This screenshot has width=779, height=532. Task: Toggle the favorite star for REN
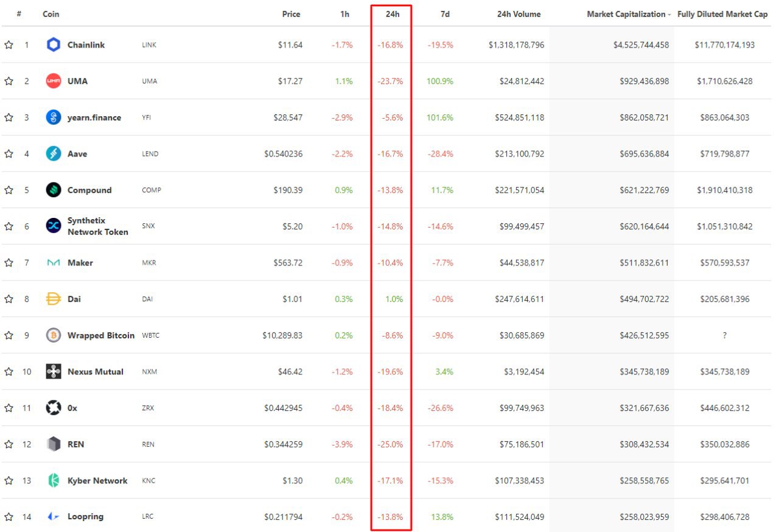point(9,444)
